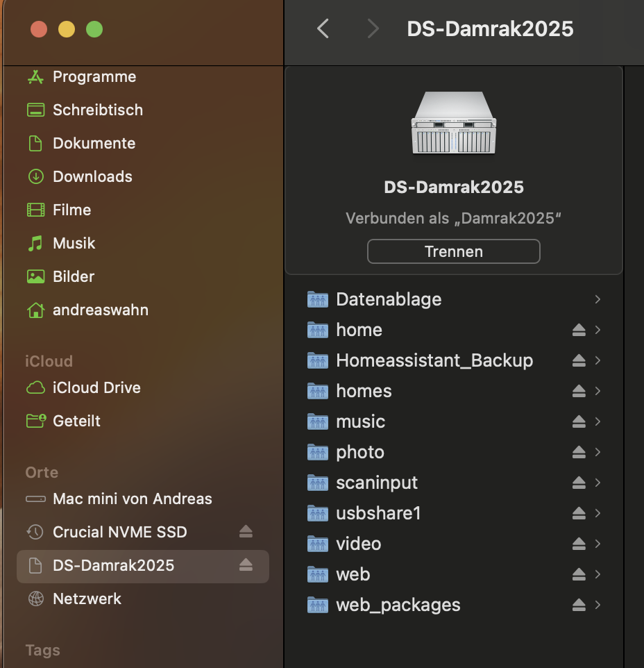Open Programme in the sidebar
The height and width of the screenshot is (668, 644).
click(x=142, y=76)
